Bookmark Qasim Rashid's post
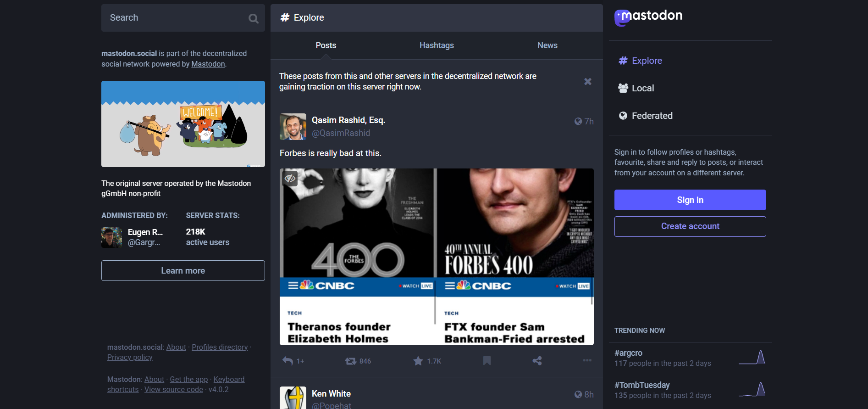 [487, 361]
